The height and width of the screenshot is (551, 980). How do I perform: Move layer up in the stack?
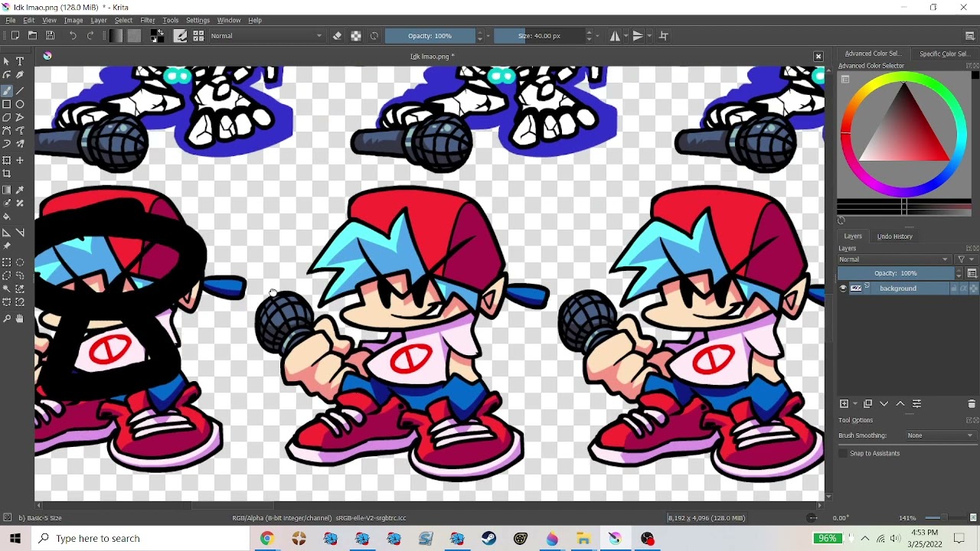[x=900, y=404]
